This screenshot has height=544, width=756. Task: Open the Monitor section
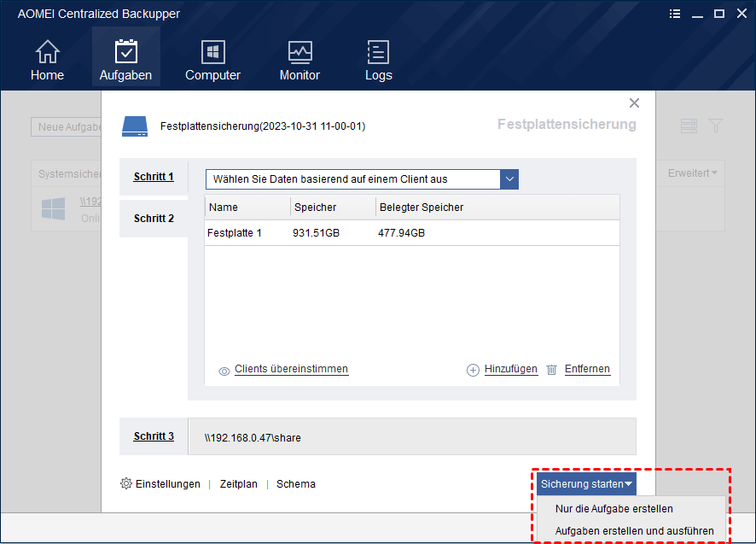coord(299,60)
